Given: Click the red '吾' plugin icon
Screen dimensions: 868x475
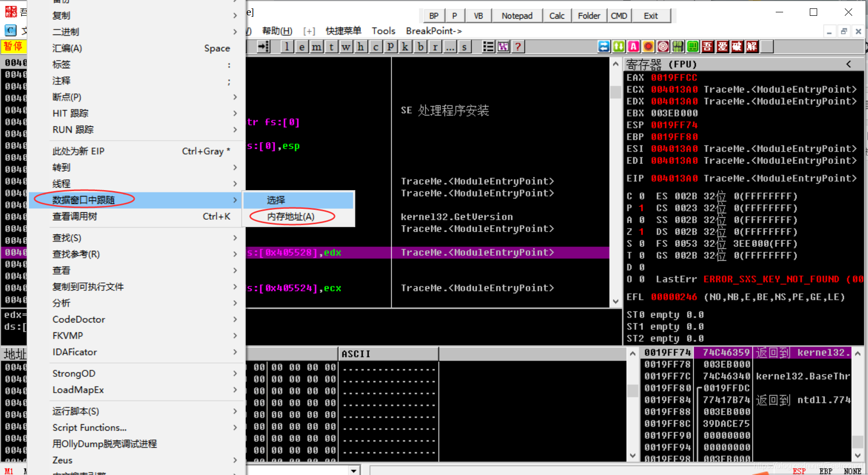Looking at the screenshot, I should tap(708, 47).
